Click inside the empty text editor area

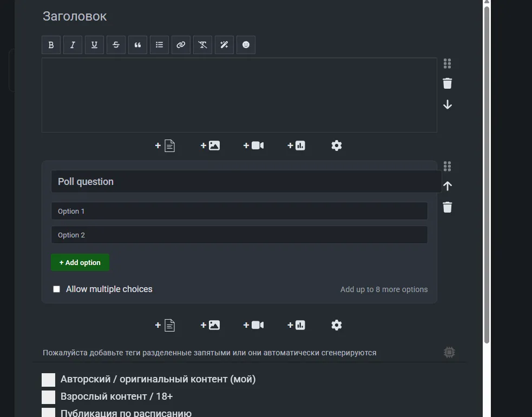pos(239,95)
